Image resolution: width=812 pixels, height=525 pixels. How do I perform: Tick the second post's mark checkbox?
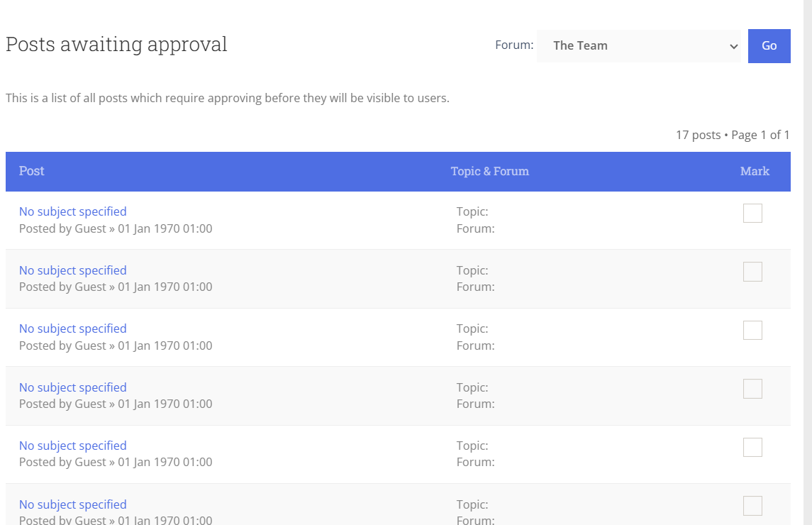pyautogui.click(x=752, y=272)
